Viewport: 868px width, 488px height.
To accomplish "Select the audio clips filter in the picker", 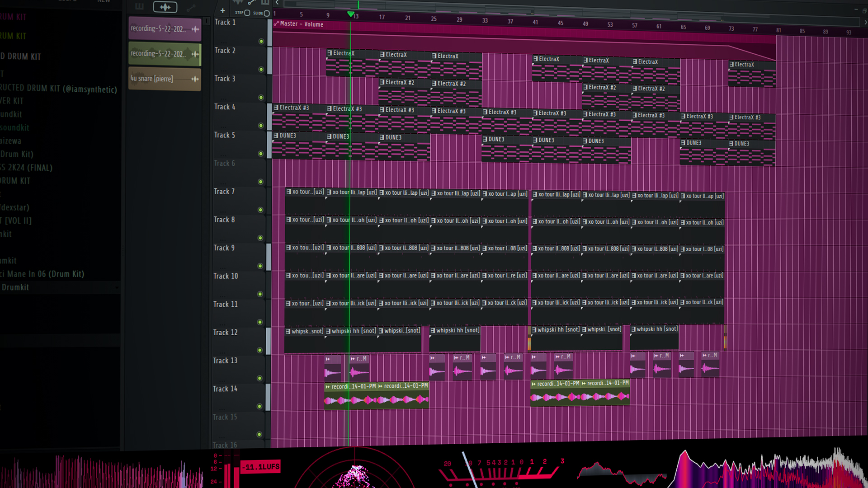I will click(x=165, y=7).
